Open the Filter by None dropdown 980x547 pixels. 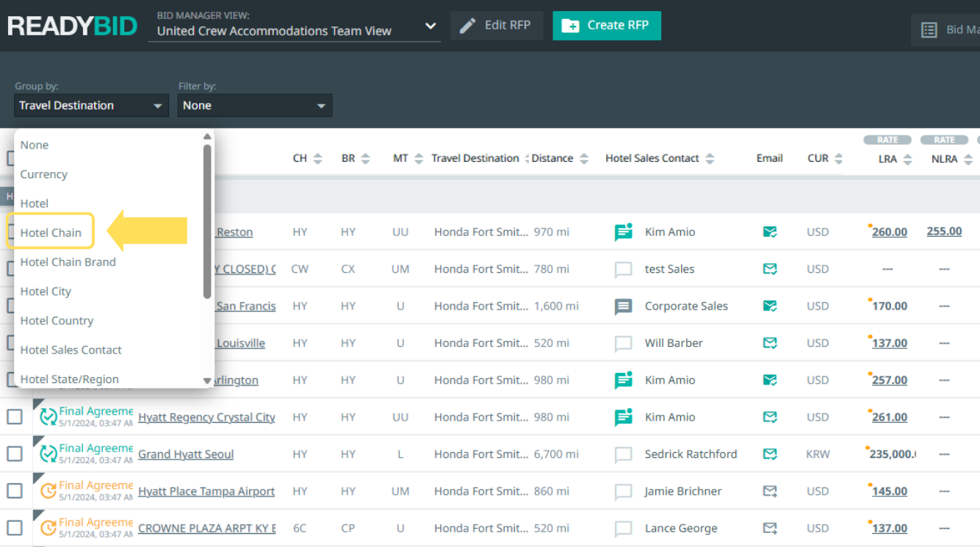pyautogui.click(x=255, y=105)
